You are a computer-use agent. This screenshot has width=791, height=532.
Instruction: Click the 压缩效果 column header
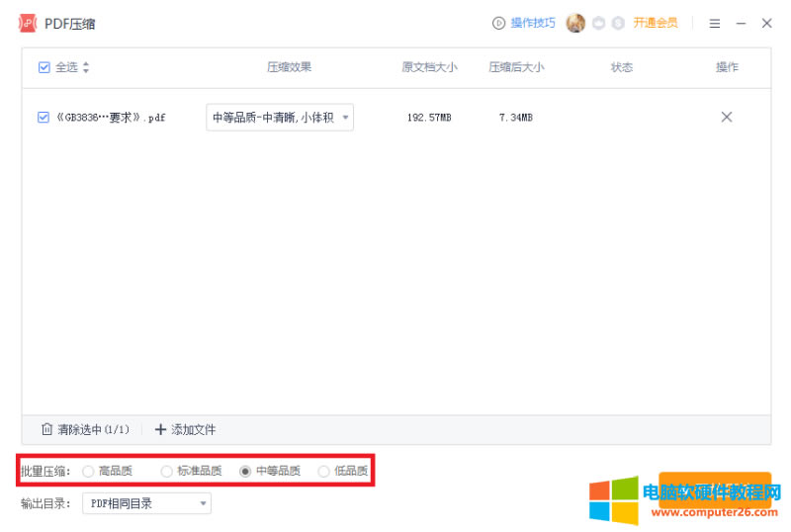coord(289,67)
